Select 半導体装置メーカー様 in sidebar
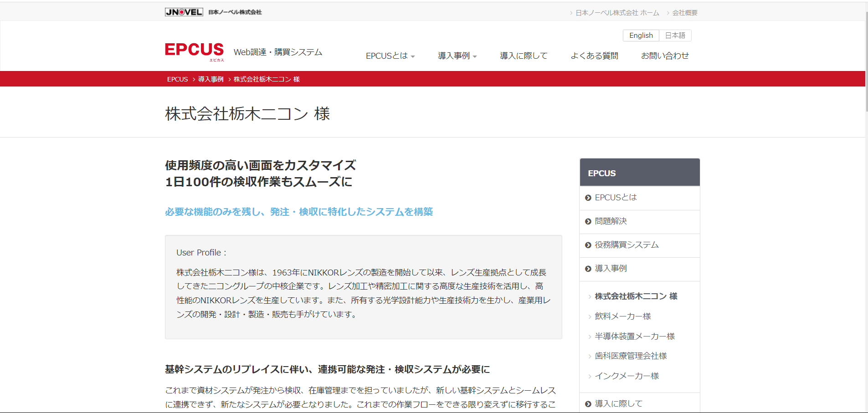The height and width of the screenshot is (413, 868). [x=634, y=336]
